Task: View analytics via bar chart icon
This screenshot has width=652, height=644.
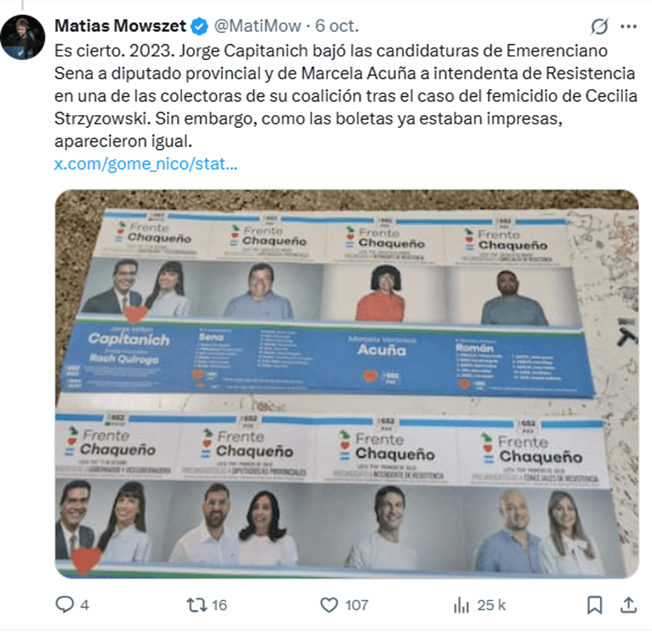Action: pos(461,605)
